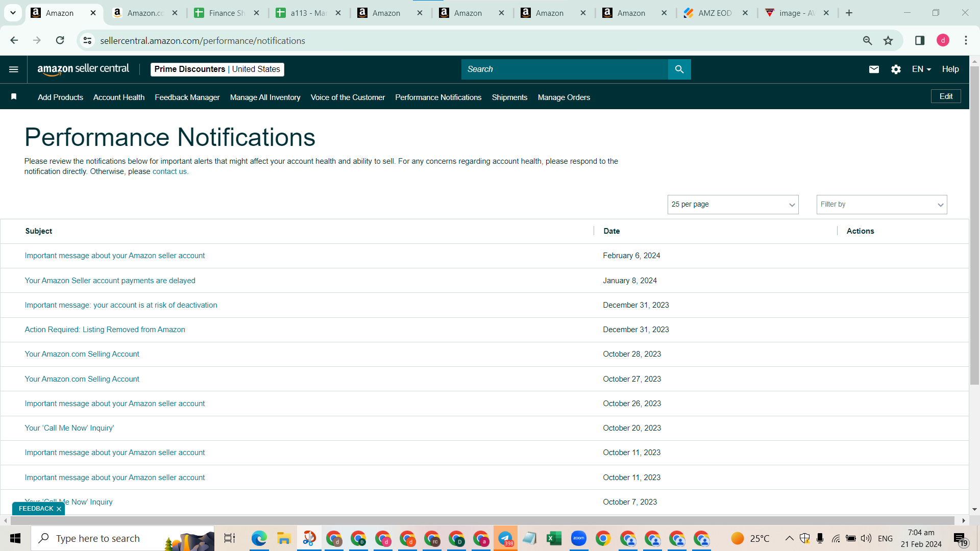Follow the contact us link

point(169,171)
